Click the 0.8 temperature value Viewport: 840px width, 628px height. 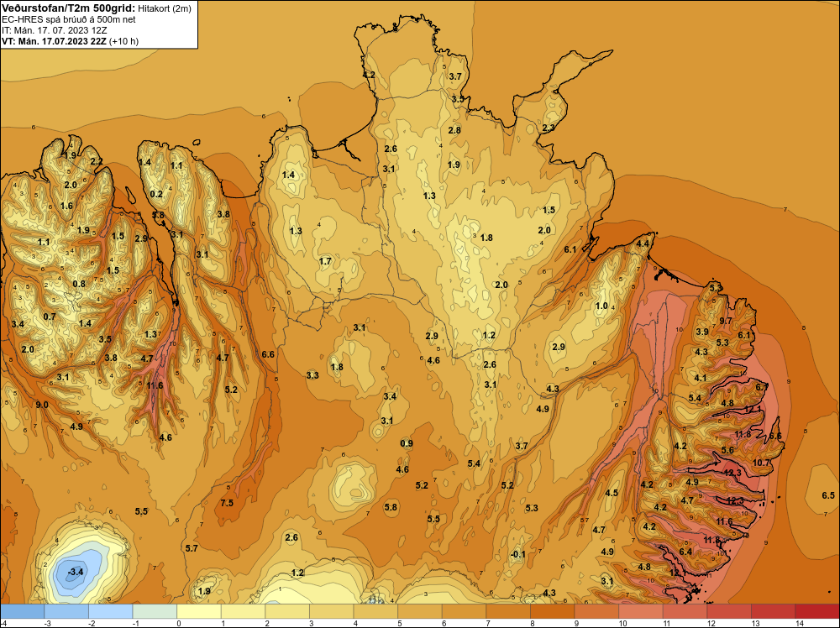tap(79, 284)
